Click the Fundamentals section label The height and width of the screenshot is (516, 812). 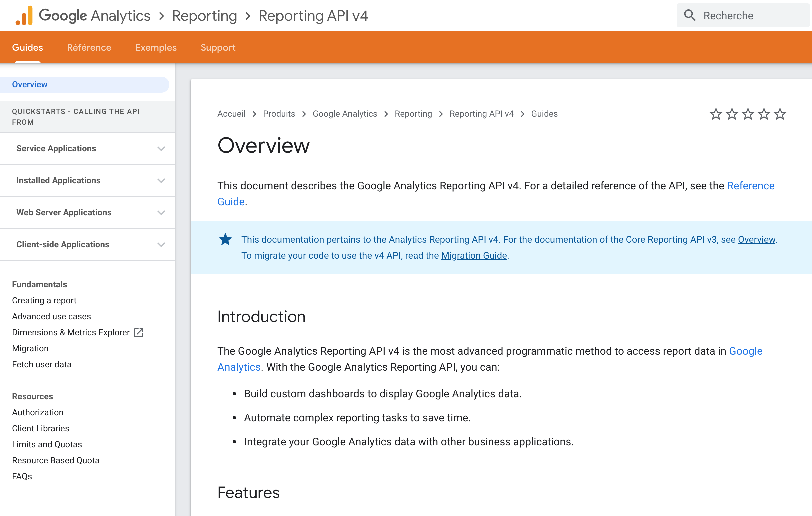39,285
